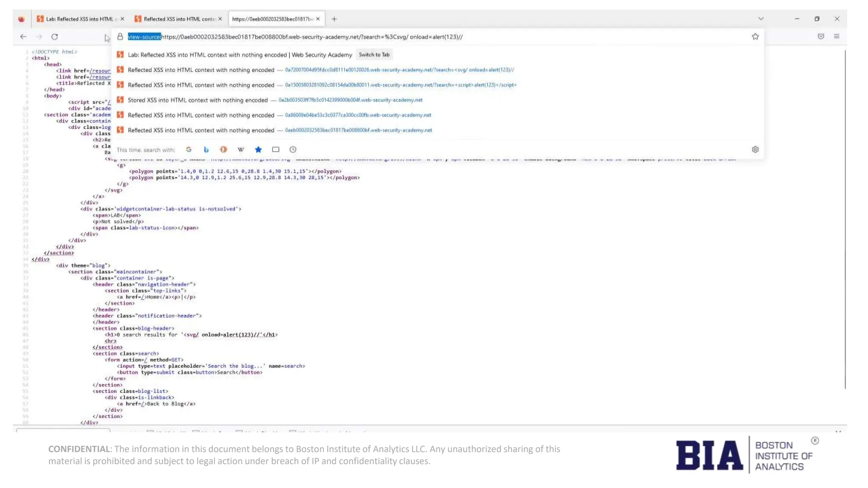Click the Save to Pocket icon
868x488 pixels.
coord(821,36)
